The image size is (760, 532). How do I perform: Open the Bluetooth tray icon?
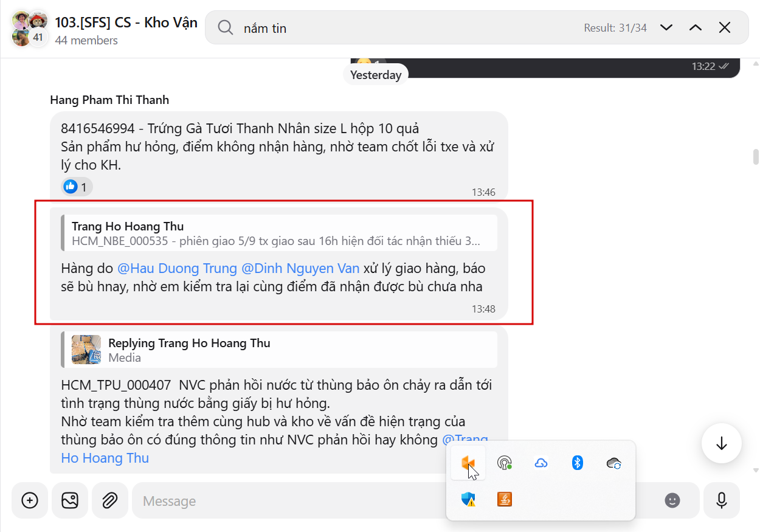click(578, 463)
